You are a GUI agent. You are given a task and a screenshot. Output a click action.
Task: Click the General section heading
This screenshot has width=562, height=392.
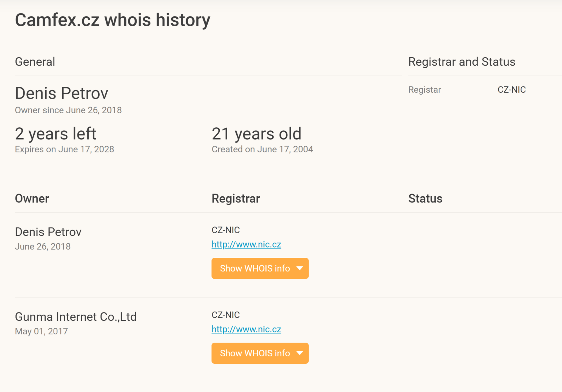click(x=35, y=62)
